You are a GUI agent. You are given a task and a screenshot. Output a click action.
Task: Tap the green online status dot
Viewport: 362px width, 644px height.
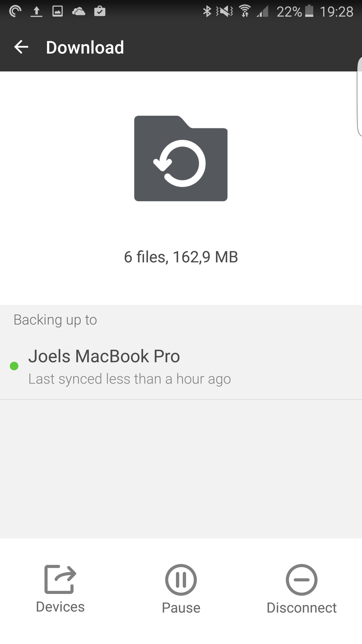(14, 366)
